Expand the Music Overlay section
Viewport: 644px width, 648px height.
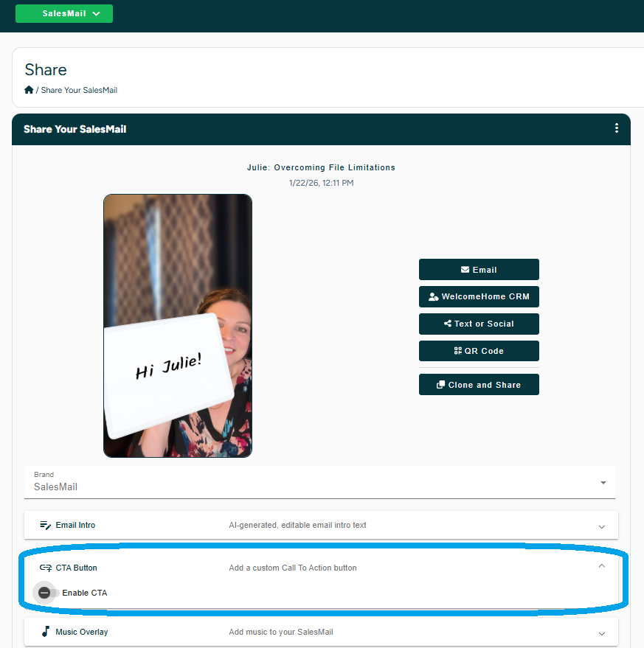point(321,632)
